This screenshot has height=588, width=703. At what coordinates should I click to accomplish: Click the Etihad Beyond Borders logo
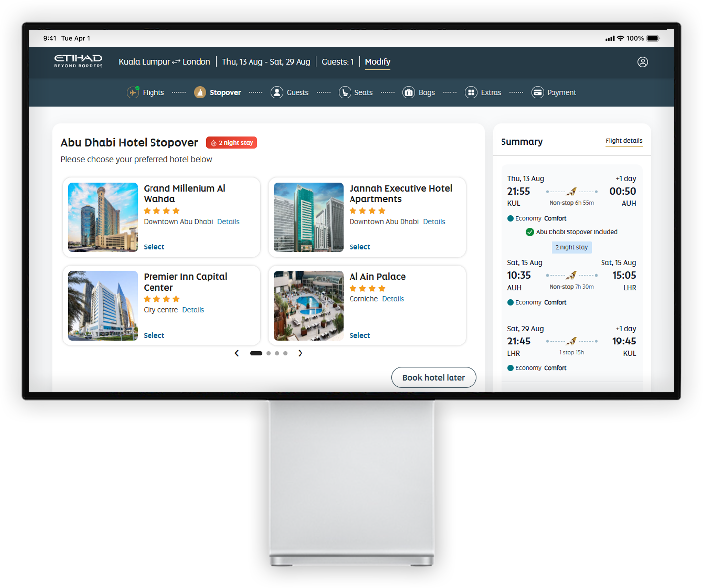coord(79,61)
